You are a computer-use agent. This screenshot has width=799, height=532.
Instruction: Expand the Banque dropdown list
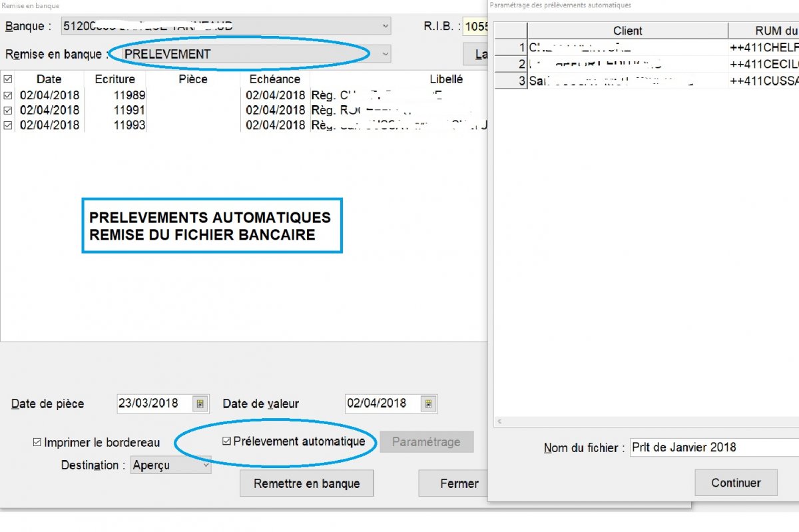click(x=386, y=26)
